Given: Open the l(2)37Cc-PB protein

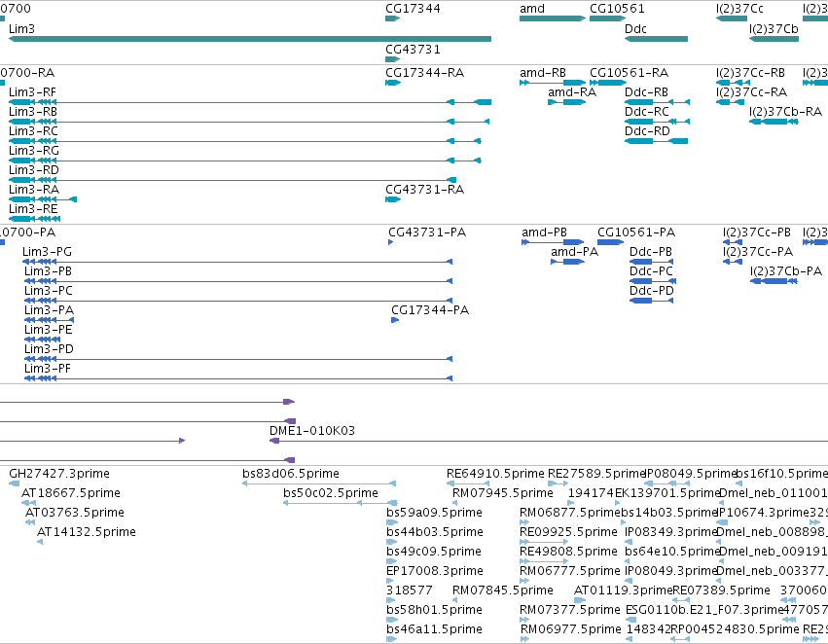Looking at the screenshot, I should [x=733, y=242].
